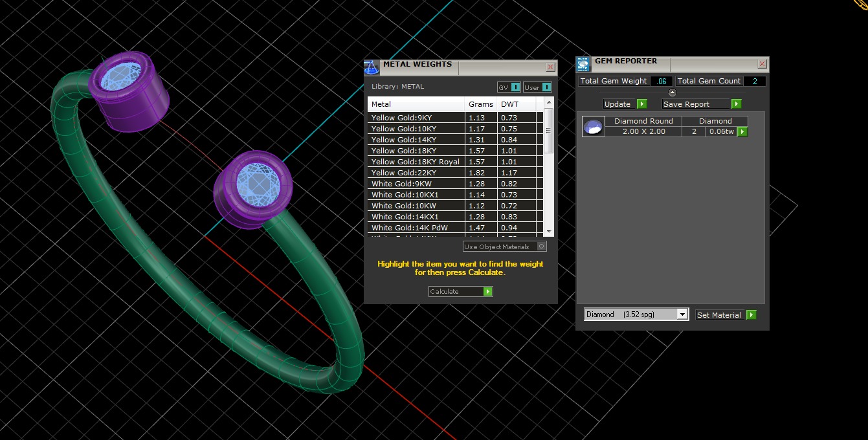Click the Grams column header
Image resolution: width=868 pixels, height=440 pixels.
tap(481, 104)
